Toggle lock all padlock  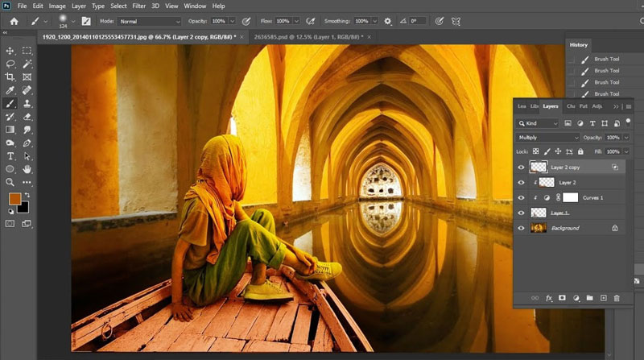[x=580, y=151]
